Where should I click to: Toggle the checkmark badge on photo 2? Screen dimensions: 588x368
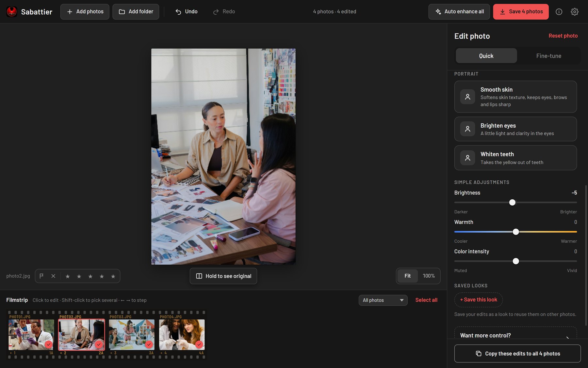pos(99,344)
